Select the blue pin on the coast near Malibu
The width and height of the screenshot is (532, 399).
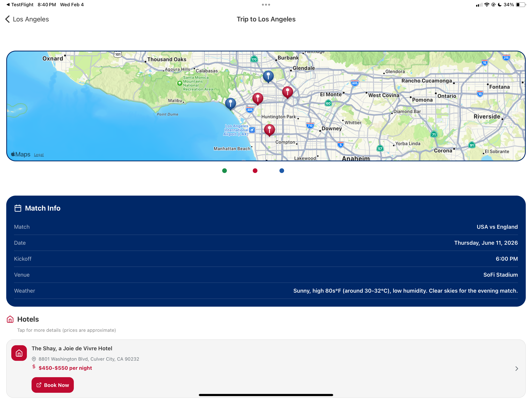(230, 104)
